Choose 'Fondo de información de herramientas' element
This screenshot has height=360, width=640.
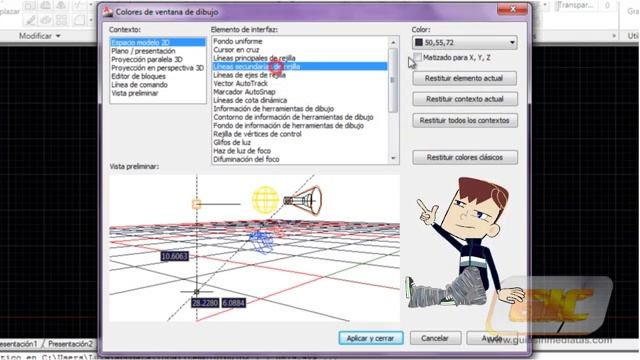coord(288,126)
